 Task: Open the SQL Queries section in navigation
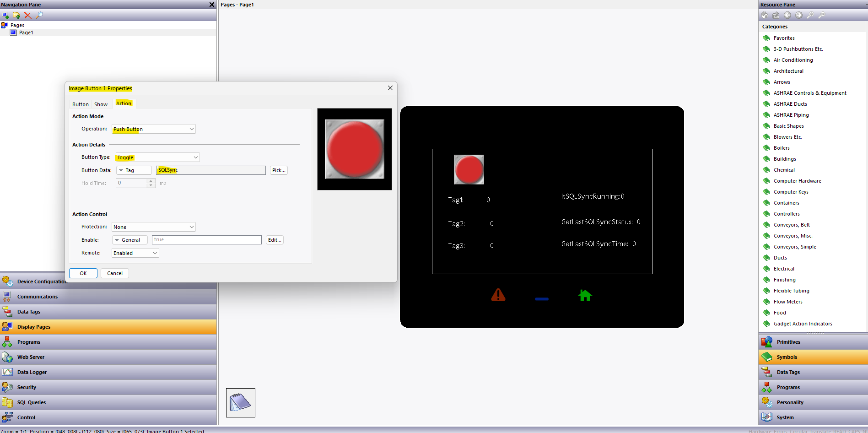pos(32,402)
